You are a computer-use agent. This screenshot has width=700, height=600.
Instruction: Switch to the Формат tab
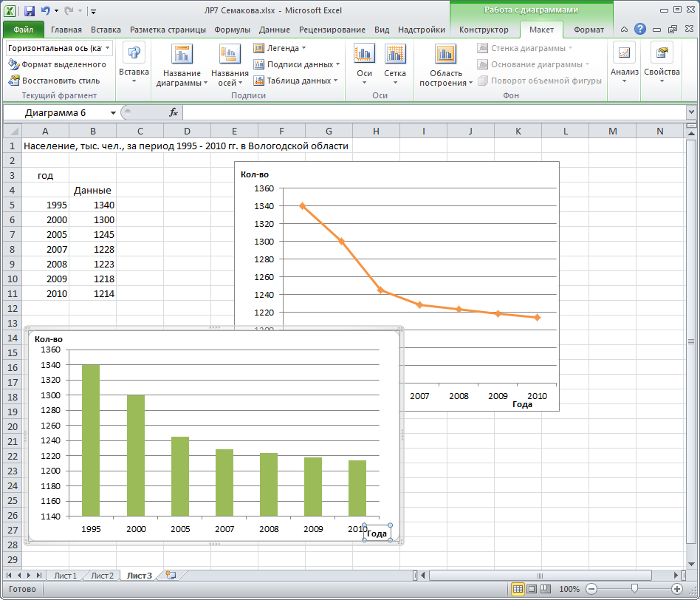click(x=589, y=30)
